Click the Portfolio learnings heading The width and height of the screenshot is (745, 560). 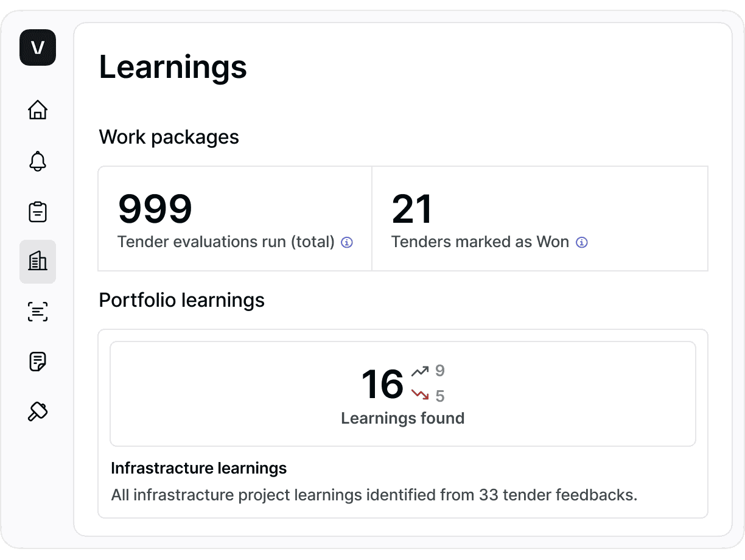182,300
